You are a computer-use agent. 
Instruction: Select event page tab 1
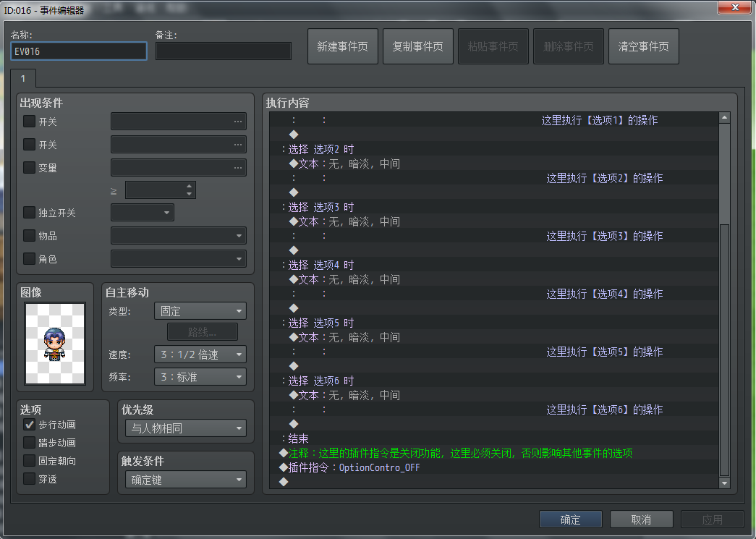tap(22, 78)
